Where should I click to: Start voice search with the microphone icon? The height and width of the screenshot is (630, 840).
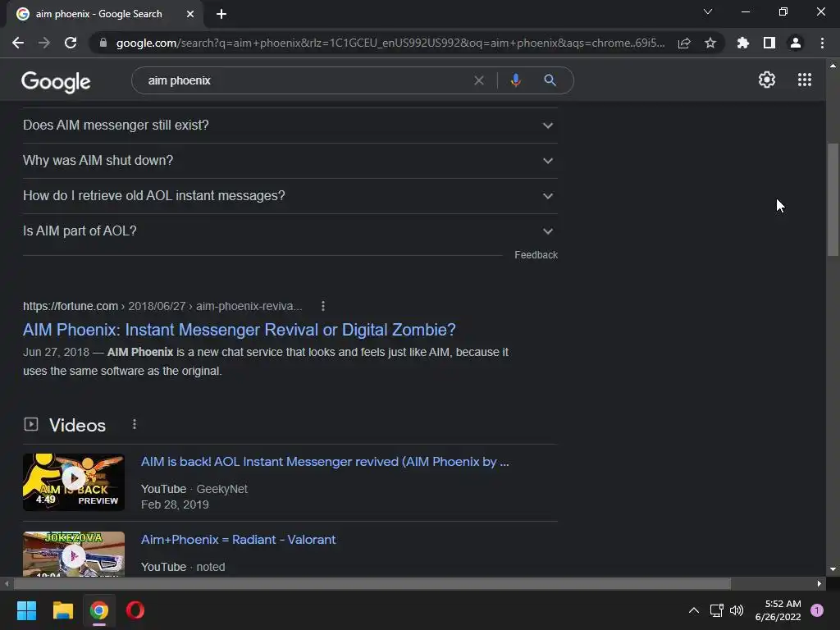tap(515, 80)
